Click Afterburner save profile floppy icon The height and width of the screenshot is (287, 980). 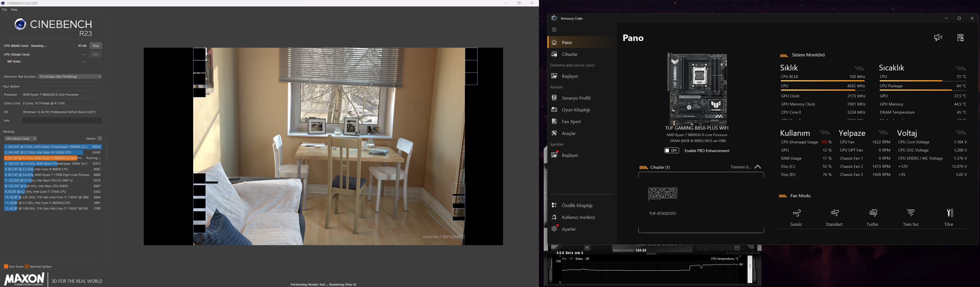coord(737,247)
